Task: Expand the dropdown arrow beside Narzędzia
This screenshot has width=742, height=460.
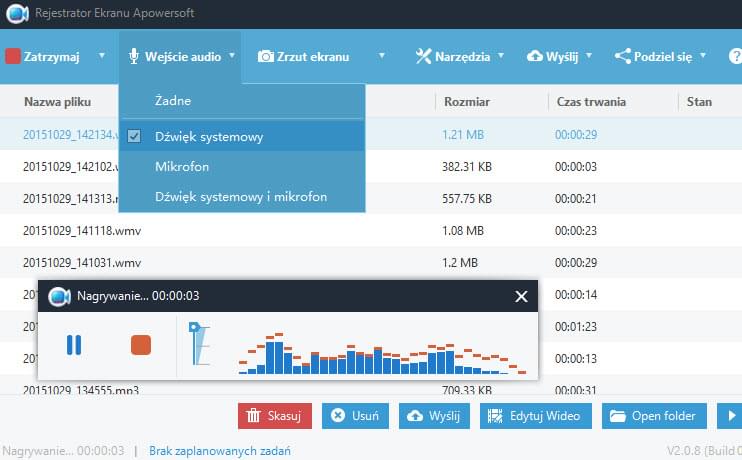Action: point(501,57)
